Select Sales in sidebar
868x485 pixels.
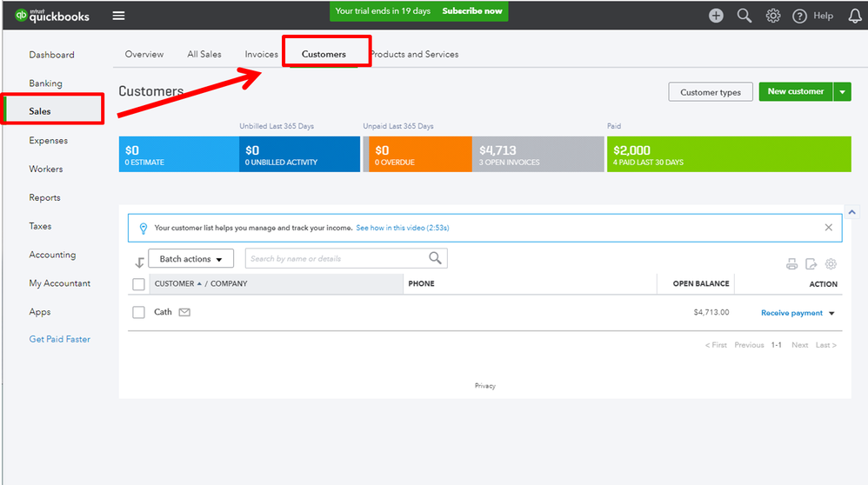click(40, 111)
